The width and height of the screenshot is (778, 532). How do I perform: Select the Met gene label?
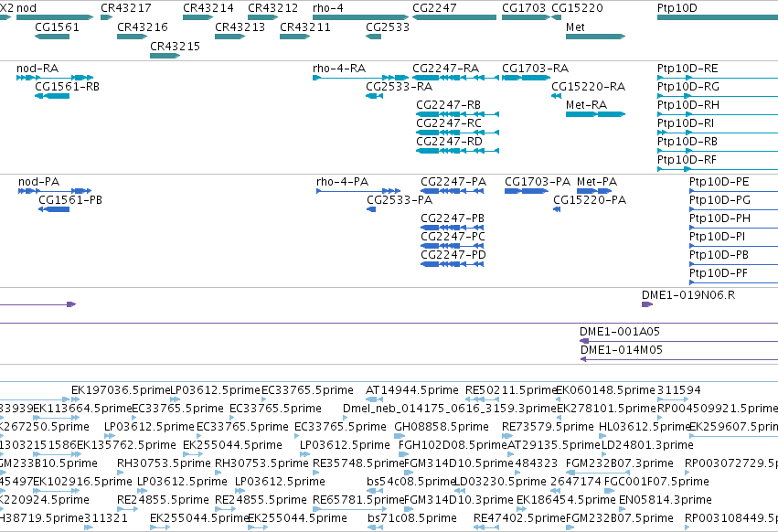575,27
